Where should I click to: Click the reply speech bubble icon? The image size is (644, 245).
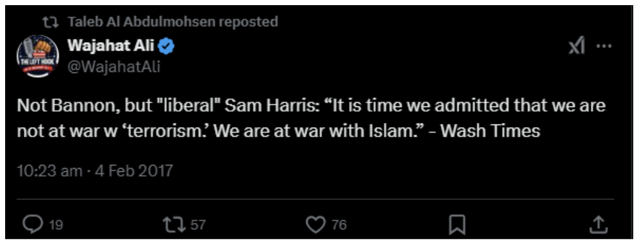(x=33, y=224)
